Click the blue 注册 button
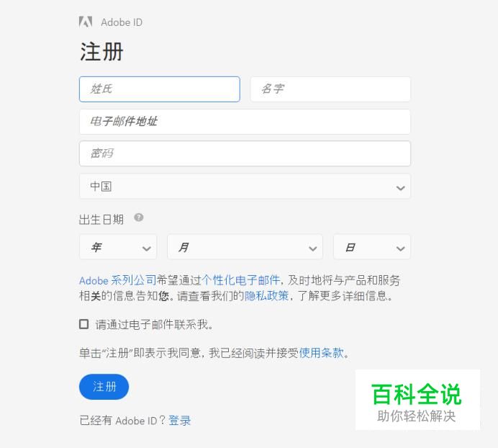 [104, 387]
